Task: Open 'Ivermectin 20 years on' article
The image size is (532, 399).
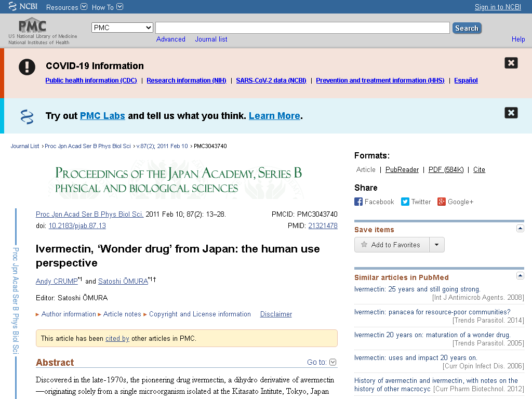Action: point(432,335)
